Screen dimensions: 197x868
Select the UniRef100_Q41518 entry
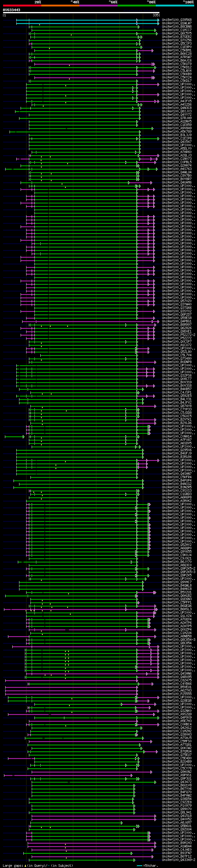pos(177,816)
